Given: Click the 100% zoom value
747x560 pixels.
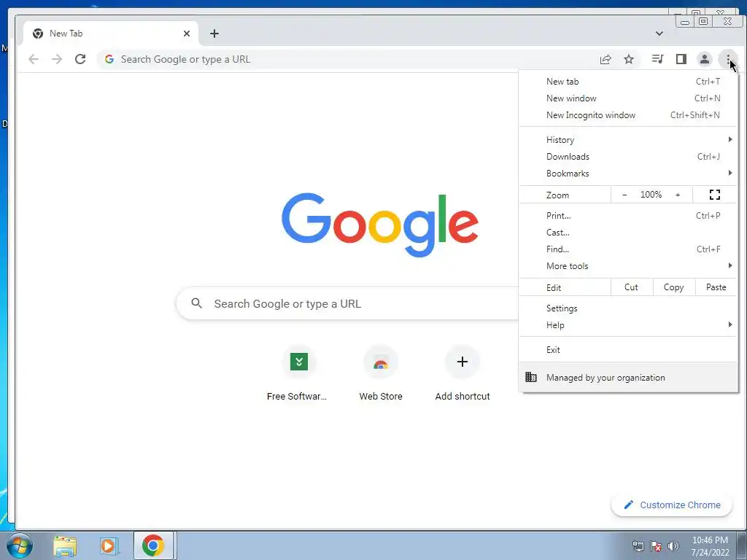Looking at the screenshot, I should pyautogui.click(x=651, y=195).
